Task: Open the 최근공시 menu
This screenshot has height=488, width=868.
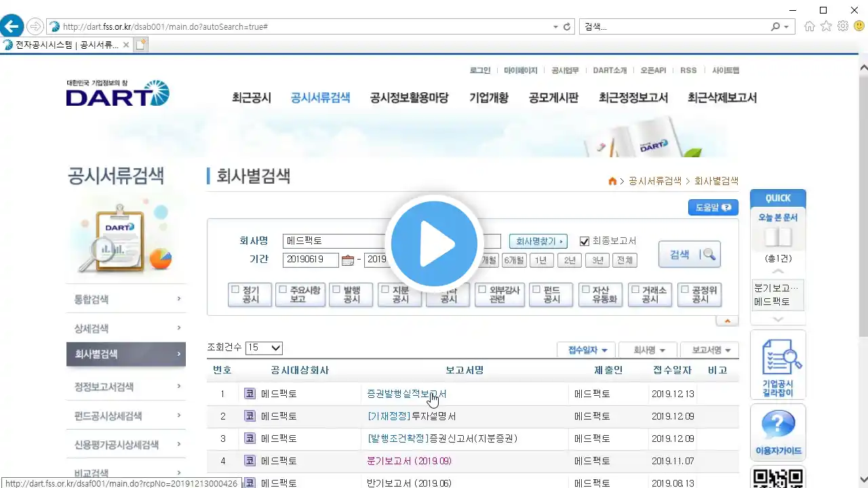Action: pos(252,98)
